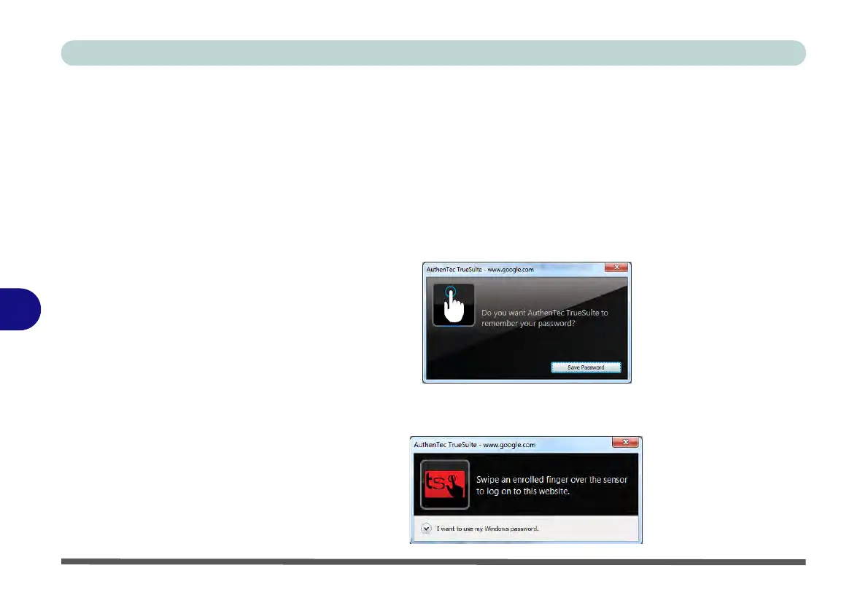
Task: Click the 'Do you want AuthenTec TrueSuite to remember your password?' text
Action: pyautogui.click(x=545, y=318)
